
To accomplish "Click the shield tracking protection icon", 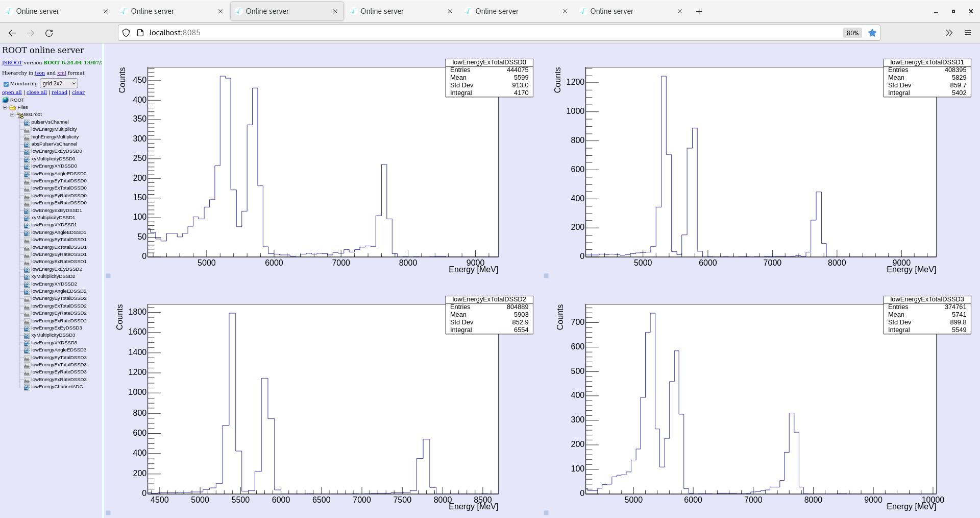I will point(126,33).
